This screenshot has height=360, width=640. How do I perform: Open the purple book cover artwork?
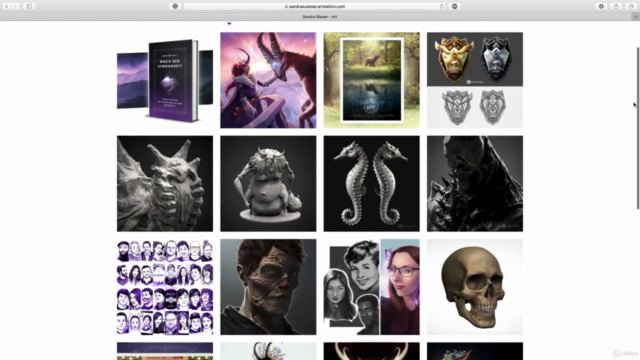[x=165, y=80]
